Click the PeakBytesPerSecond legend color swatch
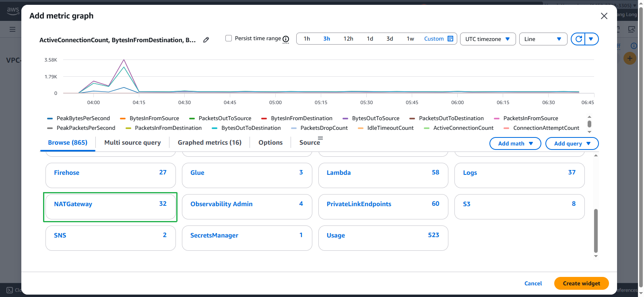The height and width of the screenshot is (297, 644). 50,119
